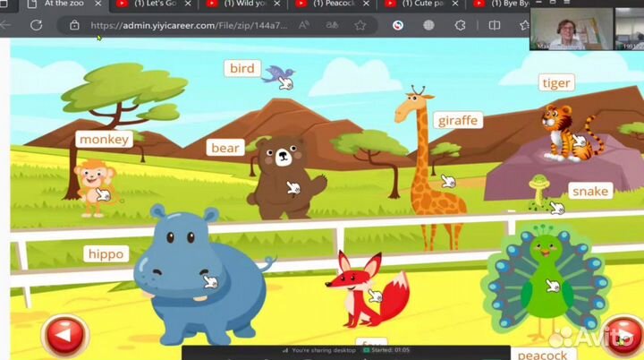Close the "Wild" YouTube tab
The image size is (644, 360).
tap(277, 4)
